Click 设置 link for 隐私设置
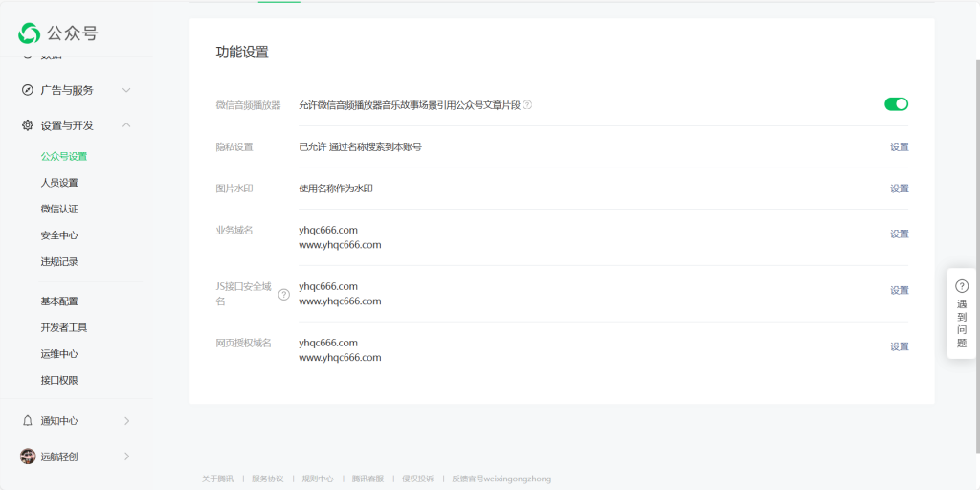This screenshot has height=490, width=980. click(899, 147)
